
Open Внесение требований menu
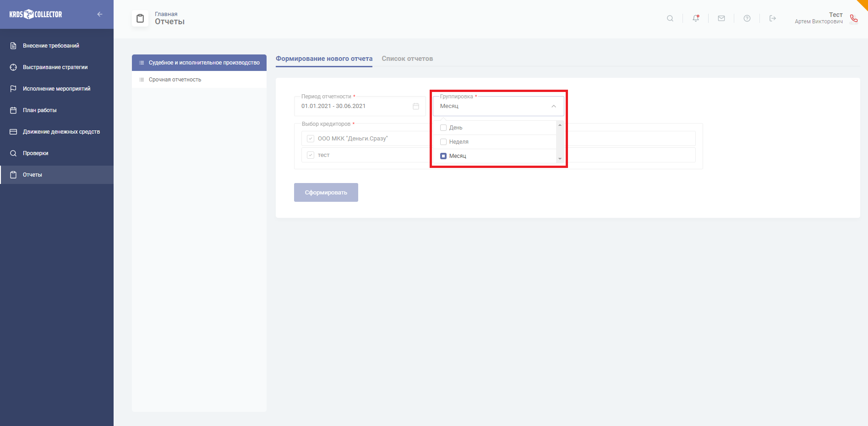point(57,46)
